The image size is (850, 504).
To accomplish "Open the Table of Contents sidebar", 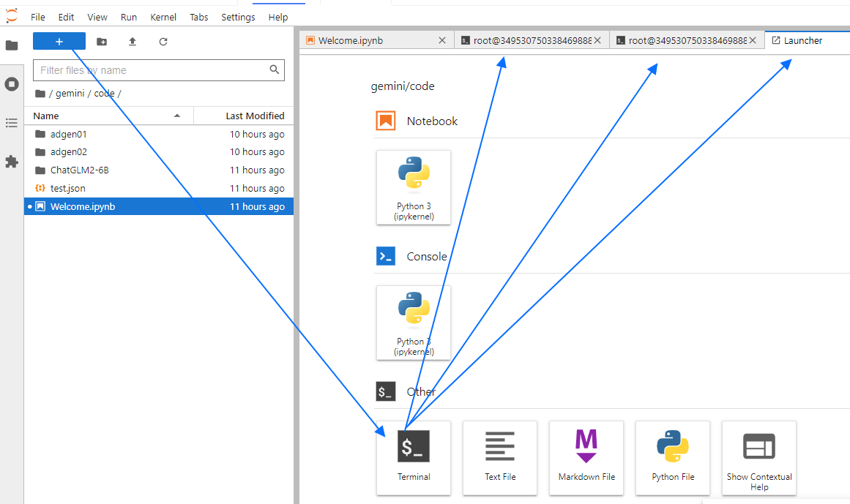I will [12, 123].
